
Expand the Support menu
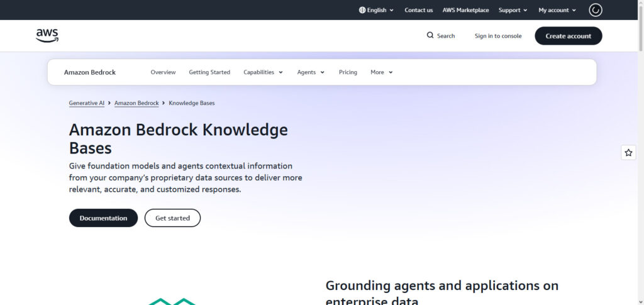pyautogui.click(x=513, y=10)
